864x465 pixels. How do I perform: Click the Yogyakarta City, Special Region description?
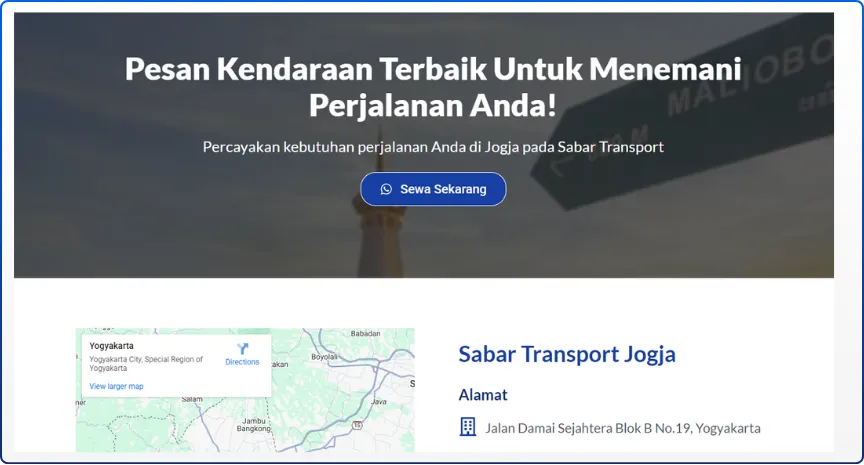(146, 363)
